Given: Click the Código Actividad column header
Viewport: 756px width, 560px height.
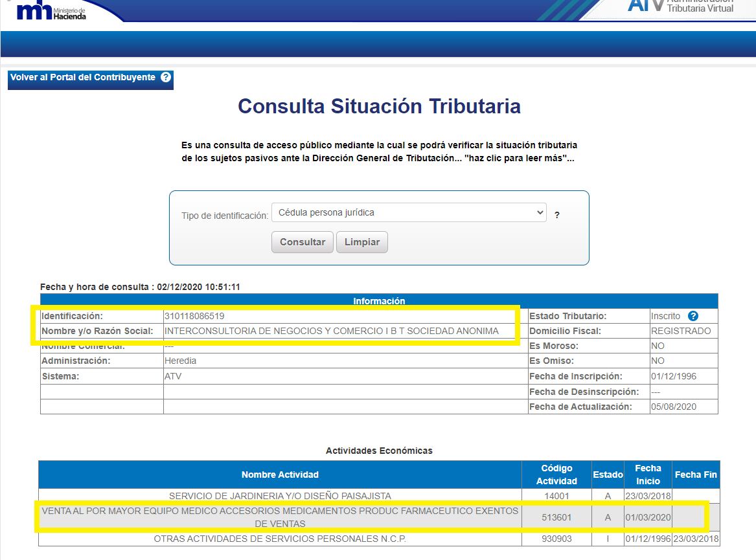Looking at the screenshot, I should [556, 475].
